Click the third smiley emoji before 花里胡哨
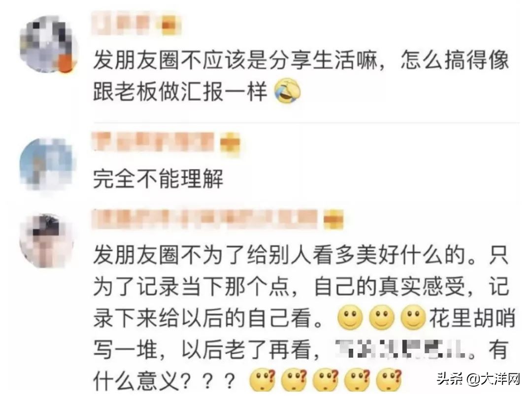 point(413,318)
